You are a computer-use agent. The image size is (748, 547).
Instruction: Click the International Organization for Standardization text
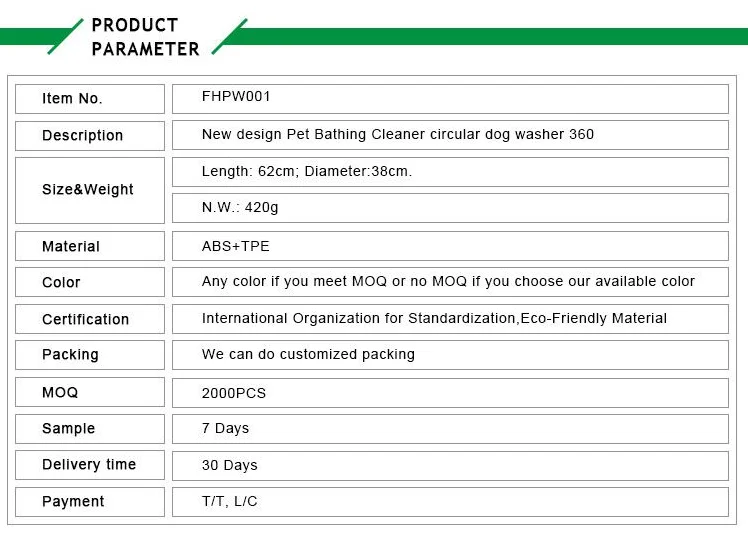coord(434,319)
